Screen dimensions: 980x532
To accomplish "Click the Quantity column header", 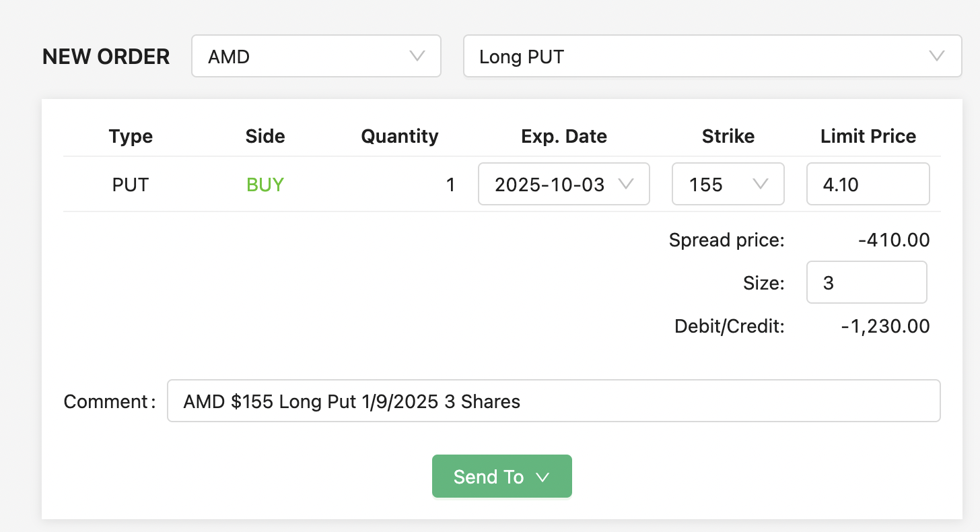I will tap(400, 137).
